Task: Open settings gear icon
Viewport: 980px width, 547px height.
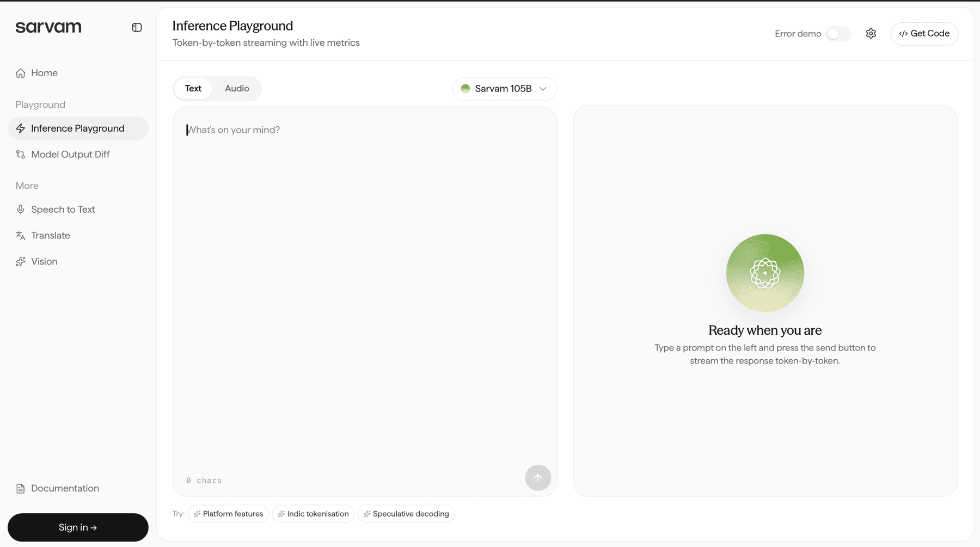Action: point(871,34)
